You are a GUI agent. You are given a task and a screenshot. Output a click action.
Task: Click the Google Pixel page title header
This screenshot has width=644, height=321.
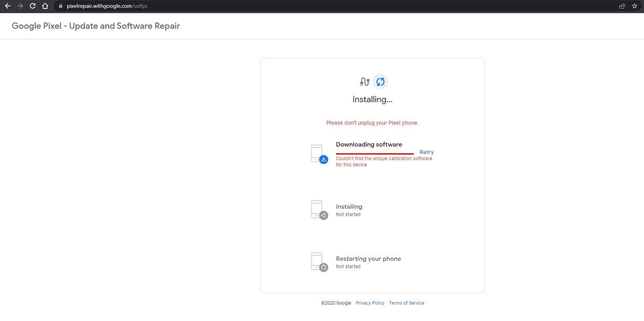pyautogui.click(x=96, y=26)
